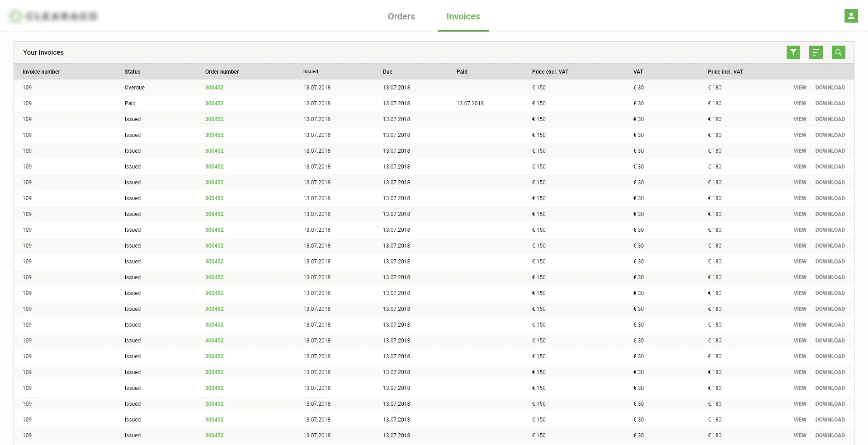
Task: Click the Order number column header
Action: (x=222, y=72)
